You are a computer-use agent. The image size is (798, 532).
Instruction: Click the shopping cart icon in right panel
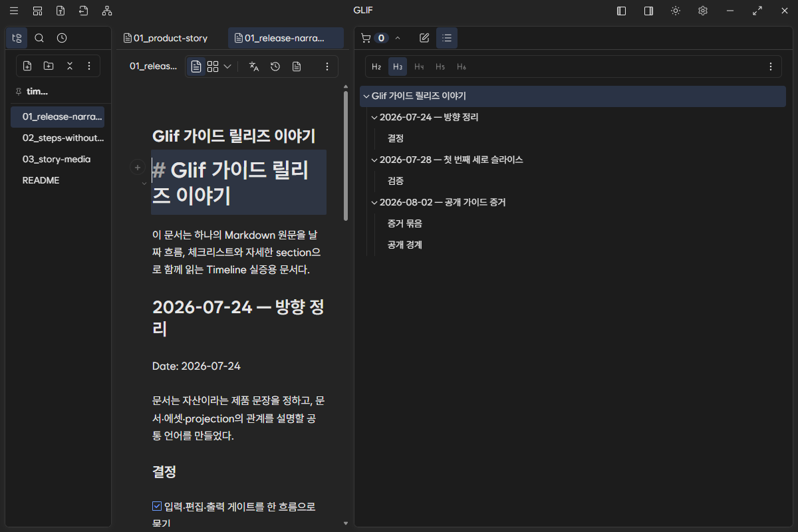click(365, 38)
